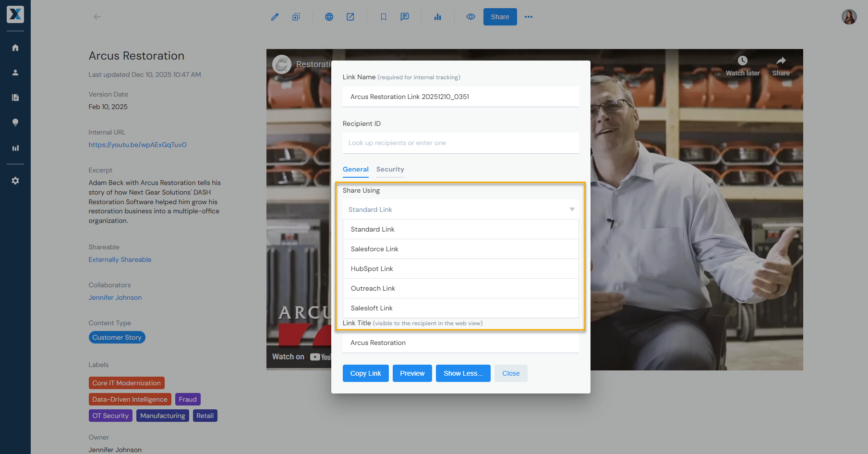The width and height of the screenshot is (868, 454).
Task: Click the Version Date value Feb 10, 2025
Action: [108, 107]
